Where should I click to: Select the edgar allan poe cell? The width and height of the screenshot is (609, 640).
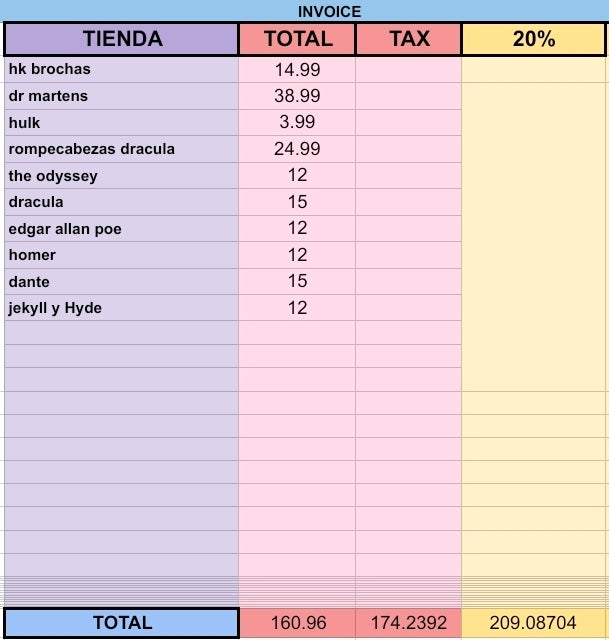coord(121,229)
